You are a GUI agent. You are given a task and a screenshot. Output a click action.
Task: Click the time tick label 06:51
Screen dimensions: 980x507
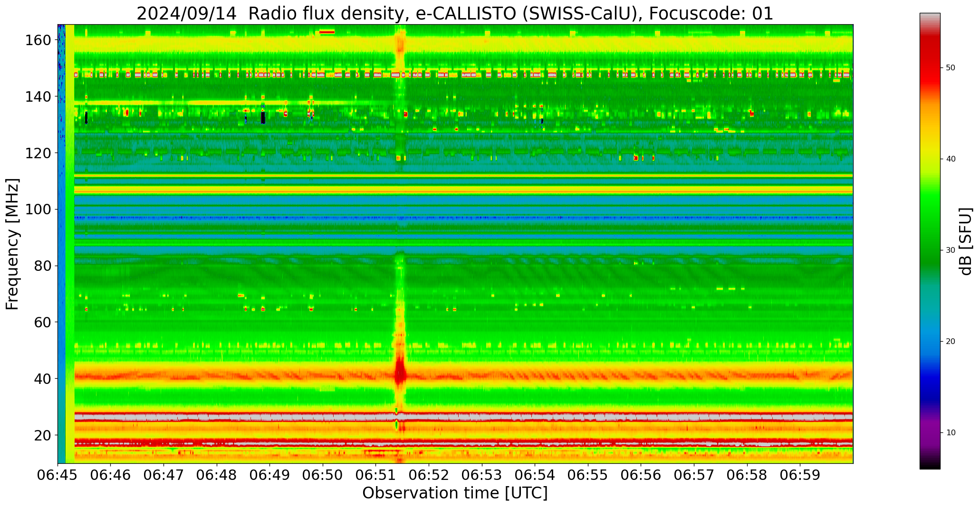point(376,475)
